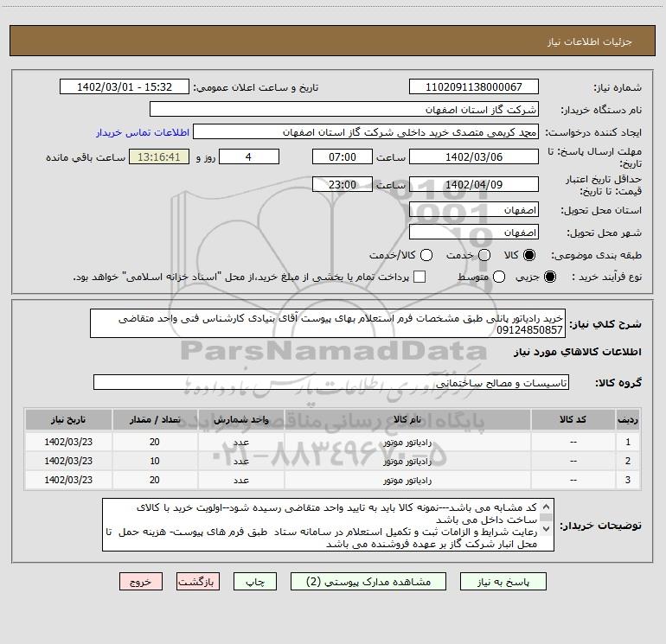Click quantity 20 in row 1

click(x=155, y=442)
